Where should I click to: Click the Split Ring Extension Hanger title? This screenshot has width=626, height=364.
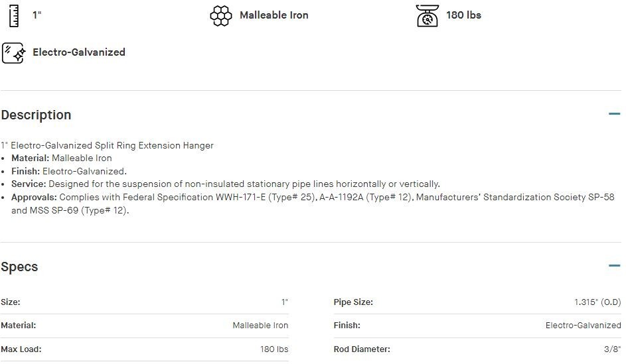pos(107,145)
